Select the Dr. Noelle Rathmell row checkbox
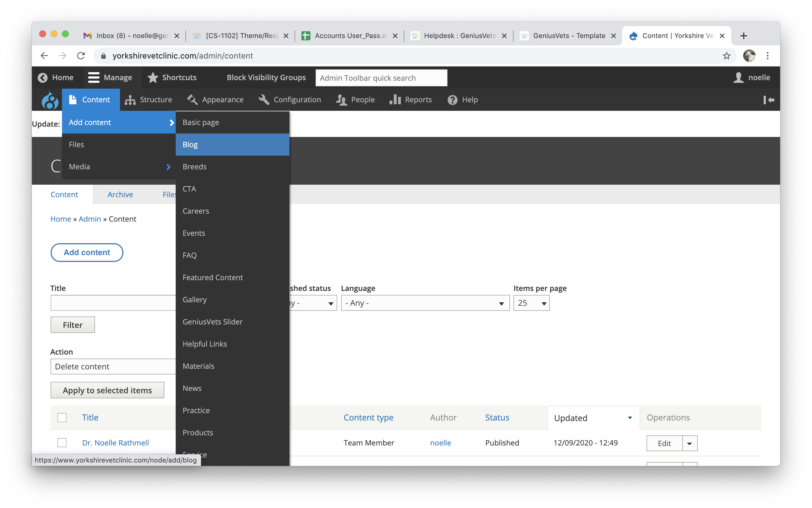Viewport: 812px width, 508px height. tap(62, 443)
